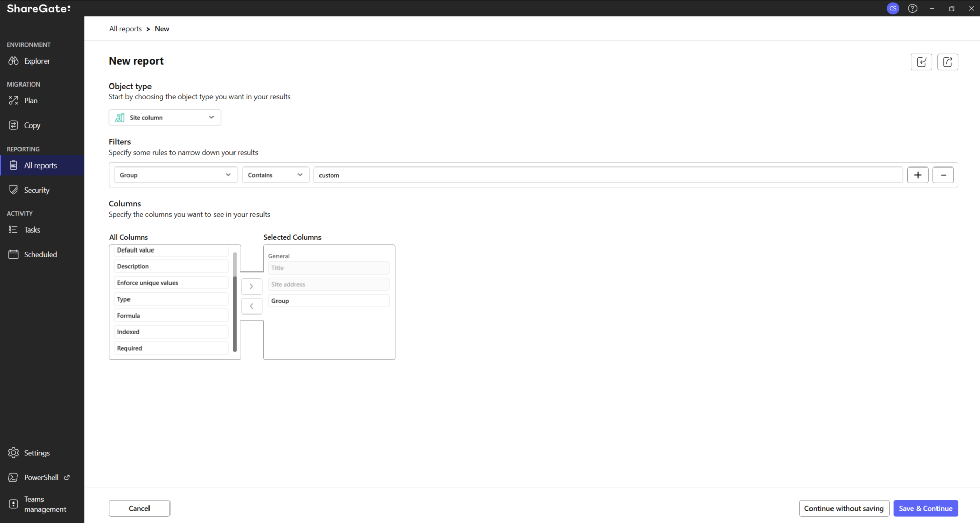The height and width of the screenshot is (523, 980).
Task: Click the Teams management icon
Action: click(x=13, y=504)
